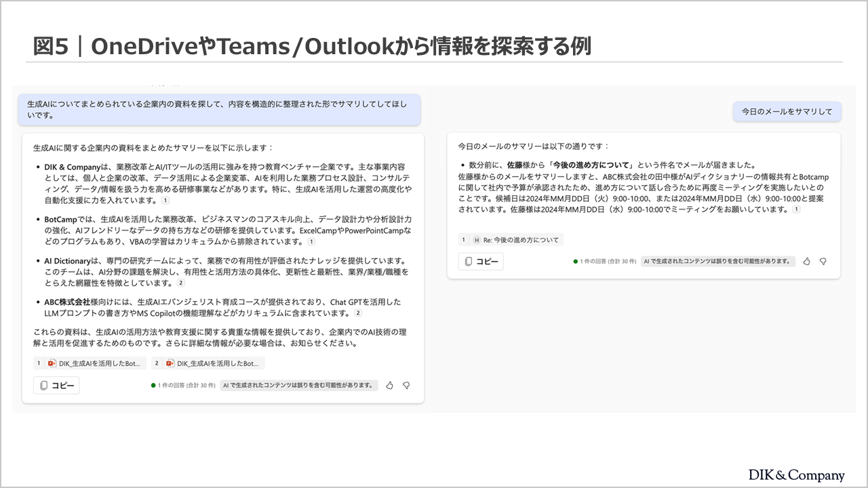Click the bold DIK & Company heading text

point(73,166)
